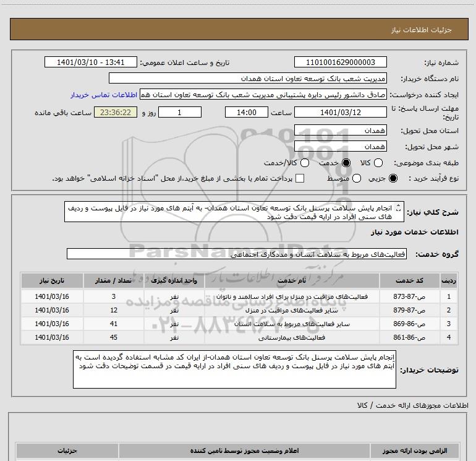Click the شرح کلی نیاز description box
Image resolution: width=476 pixels, height=461 pixels.
[234, 212]
